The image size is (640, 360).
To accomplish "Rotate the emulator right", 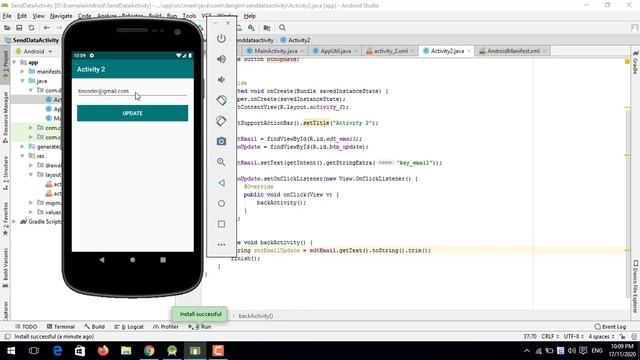I will (221, 121).
